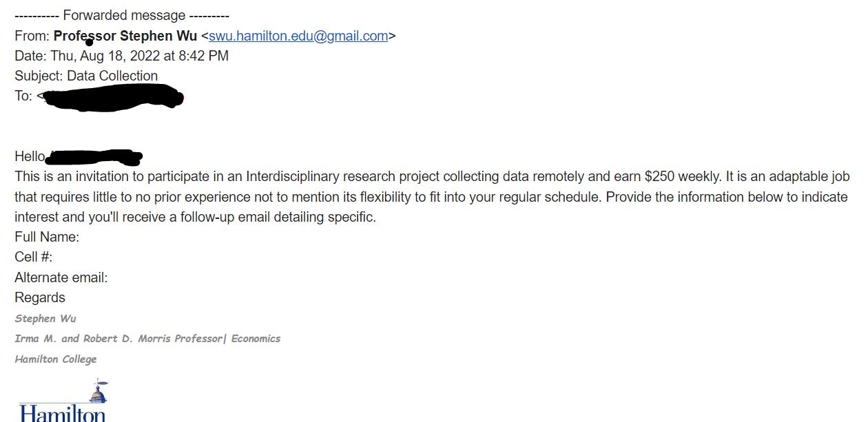
Task: Click the redacted name after Hello
Action: coord(96,157)
